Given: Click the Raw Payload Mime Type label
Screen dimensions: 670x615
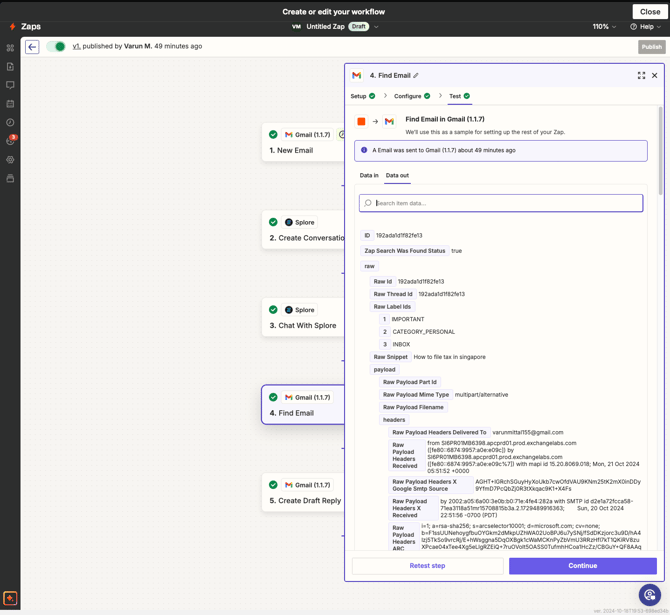Looking at the screenshot, I should pos(416,395).
